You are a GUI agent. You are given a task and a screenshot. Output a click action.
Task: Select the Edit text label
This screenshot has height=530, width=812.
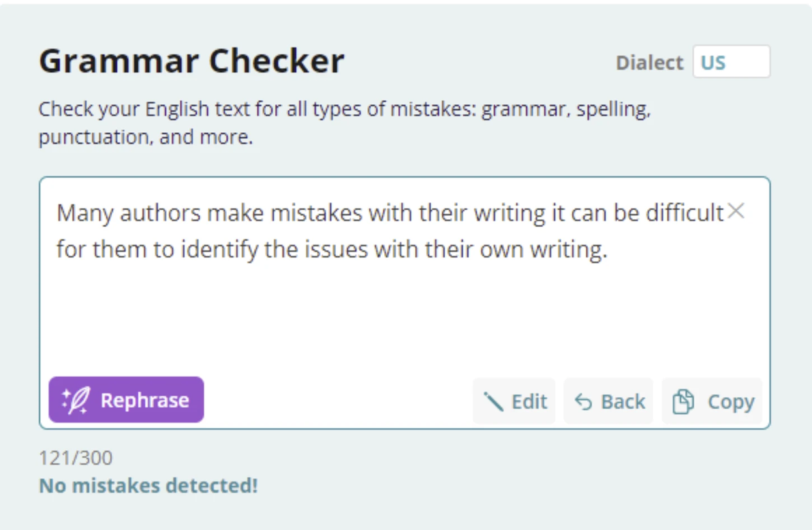click(529, 401)
